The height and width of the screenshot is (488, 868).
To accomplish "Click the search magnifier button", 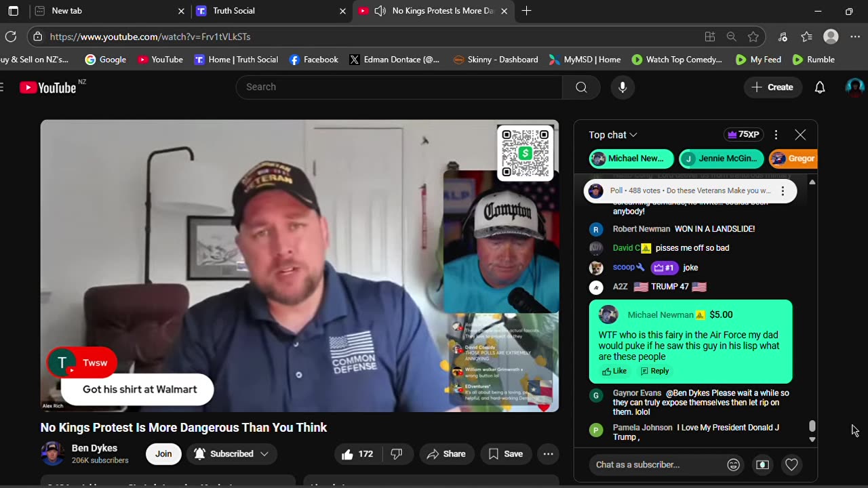I will click(581, 87).
